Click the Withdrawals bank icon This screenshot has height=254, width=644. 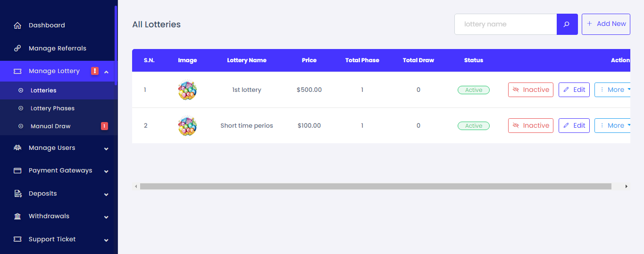pyautogui.click(x=17, y=216)
